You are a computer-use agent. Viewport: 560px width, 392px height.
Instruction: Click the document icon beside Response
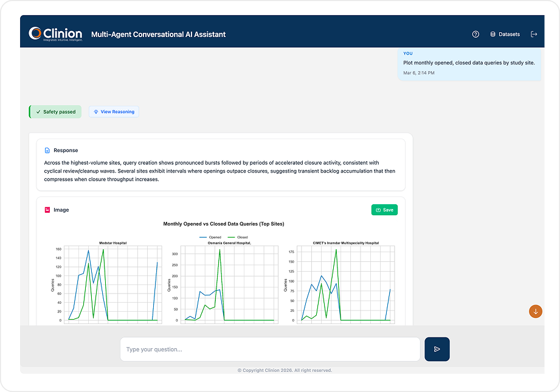point(47,150)
